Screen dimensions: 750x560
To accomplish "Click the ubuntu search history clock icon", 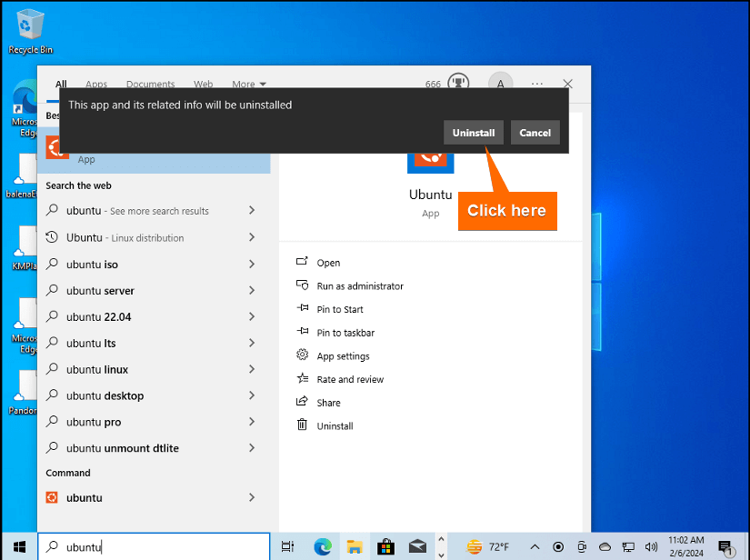I will click(x=52, y=236).
